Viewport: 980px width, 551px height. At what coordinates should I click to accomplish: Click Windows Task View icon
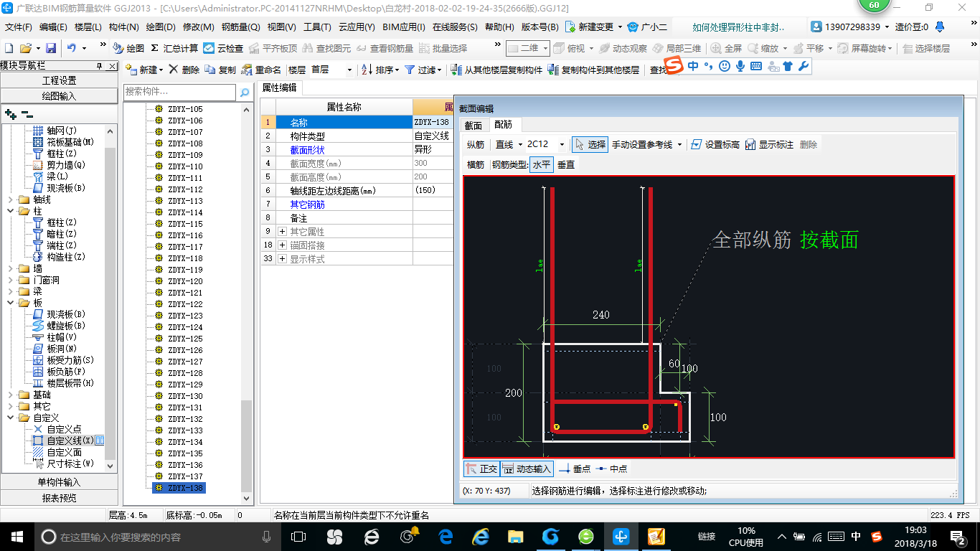(298, 536)
